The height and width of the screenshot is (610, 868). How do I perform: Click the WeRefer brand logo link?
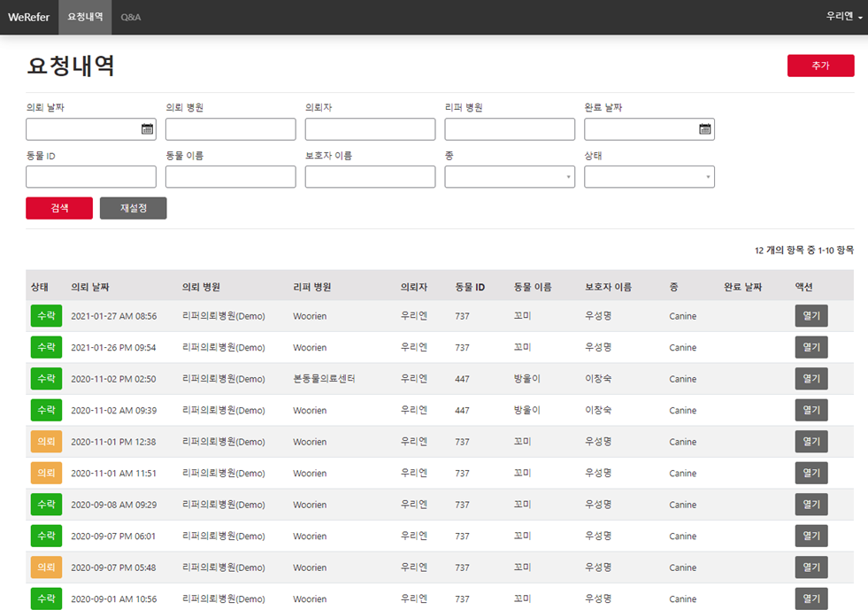click(29, 17)
